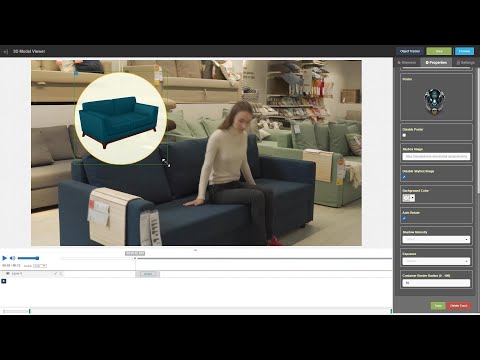The height and width of the screenshot is (360, 480).
Task: Toggle the layer visibility eye icon
Action: (x=7, y=274)
